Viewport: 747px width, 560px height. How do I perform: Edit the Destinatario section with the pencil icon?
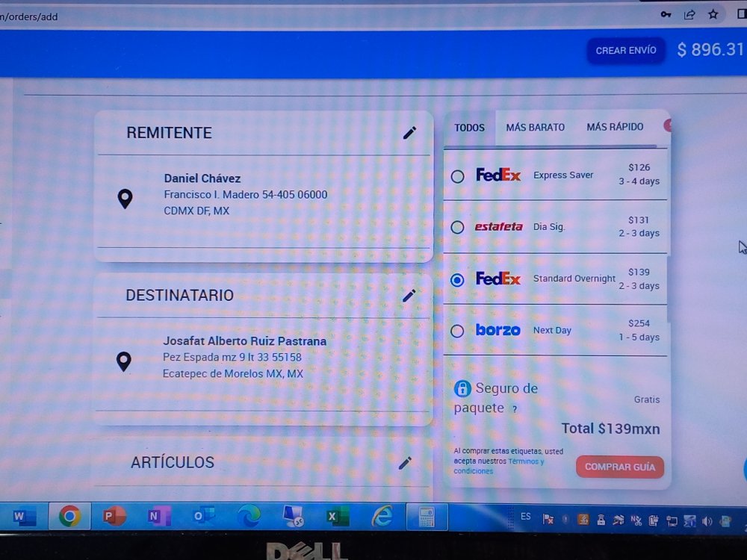point(409,295)
